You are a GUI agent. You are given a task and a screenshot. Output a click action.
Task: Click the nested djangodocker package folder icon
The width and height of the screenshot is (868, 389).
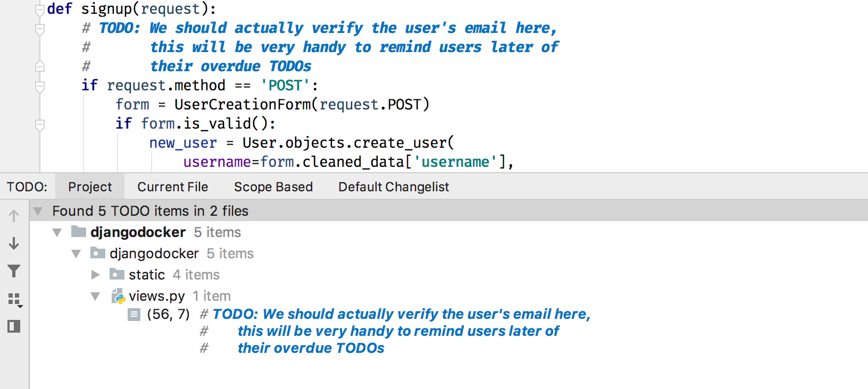point(98,253)
